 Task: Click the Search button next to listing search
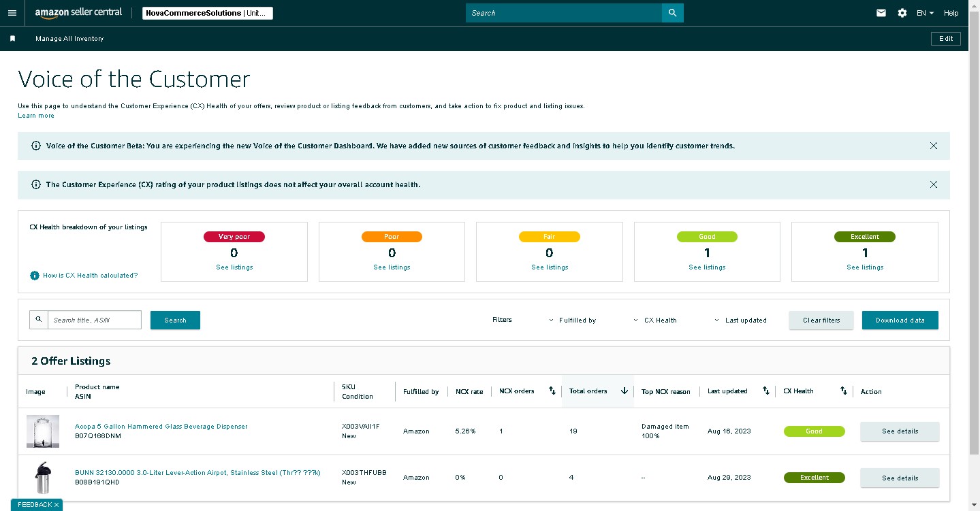coord(175,320)
